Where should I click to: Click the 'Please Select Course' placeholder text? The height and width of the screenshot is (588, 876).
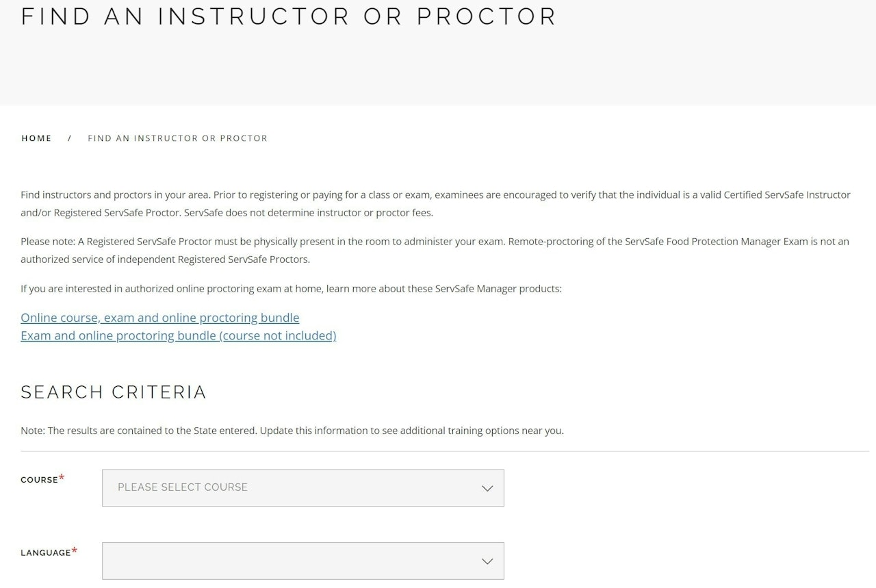pos(183,487)
